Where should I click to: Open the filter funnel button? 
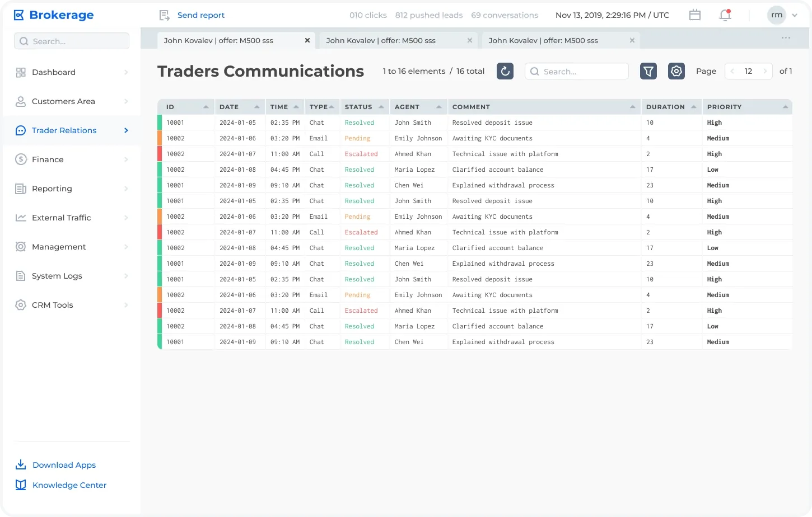coord(648,71)
